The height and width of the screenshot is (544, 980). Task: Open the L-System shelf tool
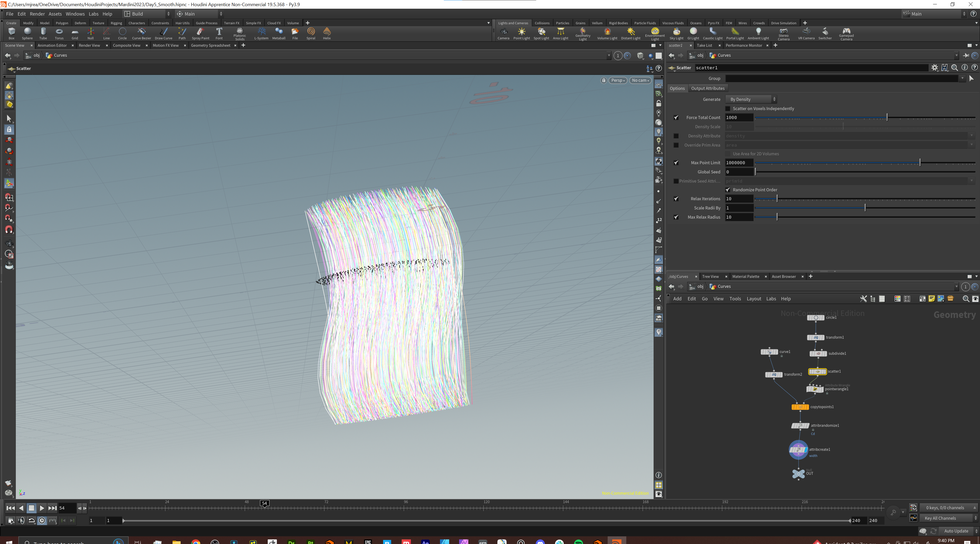(x=261, y=33)
